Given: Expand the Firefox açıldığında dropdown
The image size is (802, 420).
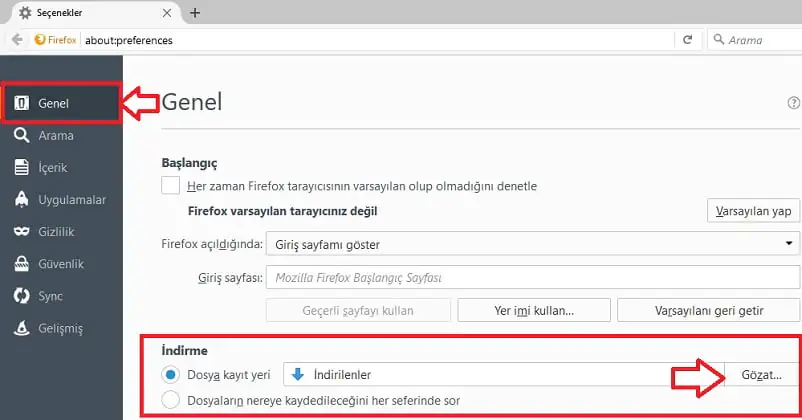Looking at the screenshot, I should [x=533, y=244].
